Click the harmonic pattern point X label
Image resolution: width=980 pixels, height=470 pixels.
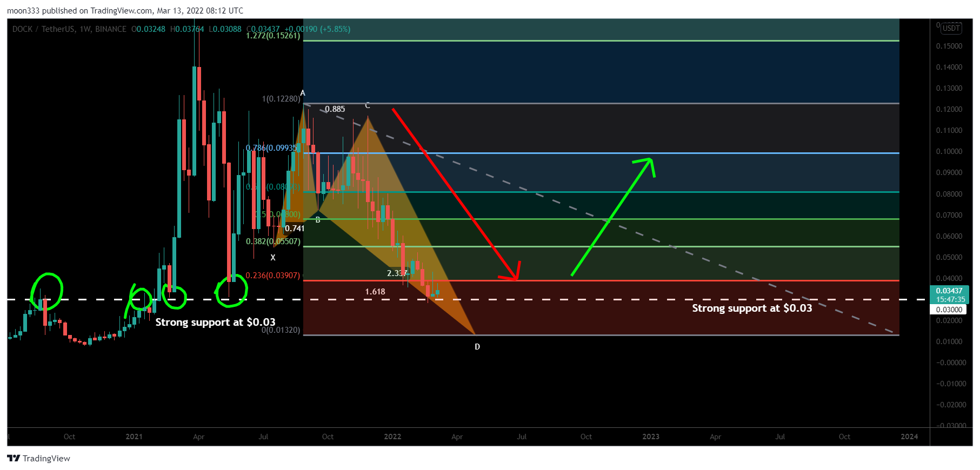click(x=273, y=258)
